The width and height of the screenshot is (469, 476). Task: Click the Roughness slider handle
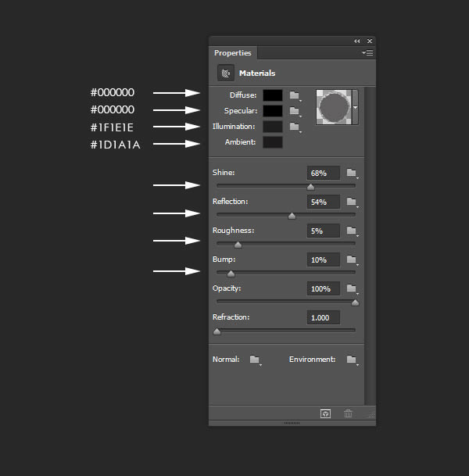[238, 245]
